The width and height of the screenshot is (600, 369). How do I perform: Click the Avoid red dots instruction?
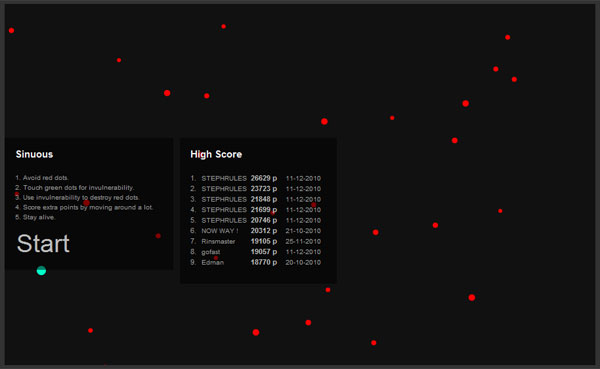pyautogui.click(x=42, y=178)
